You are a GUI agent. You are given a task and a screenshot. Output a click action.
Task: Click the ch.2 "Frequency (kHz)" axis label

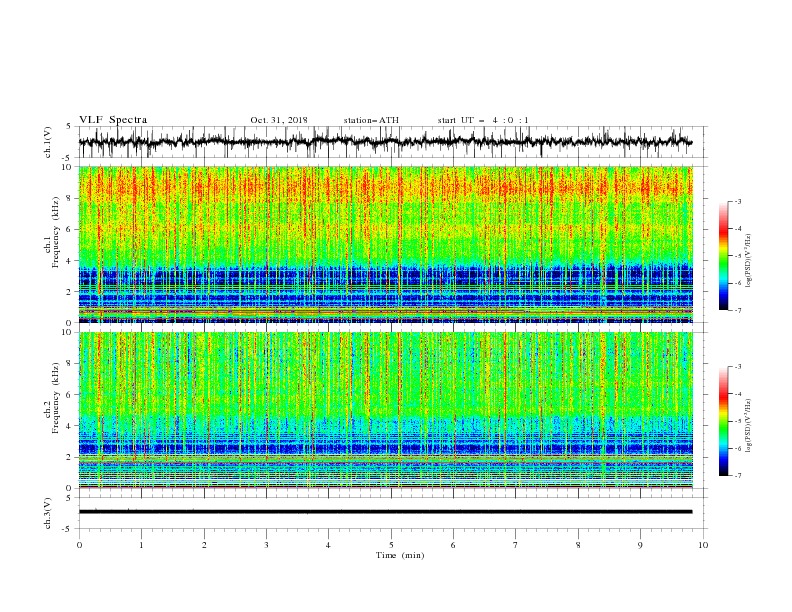56,397
